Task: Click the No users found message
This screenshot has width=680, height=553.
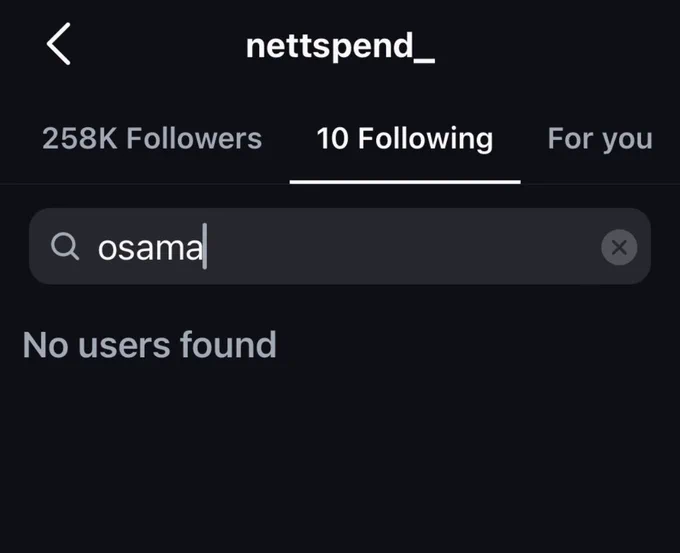Action: (x=150, y=345)
